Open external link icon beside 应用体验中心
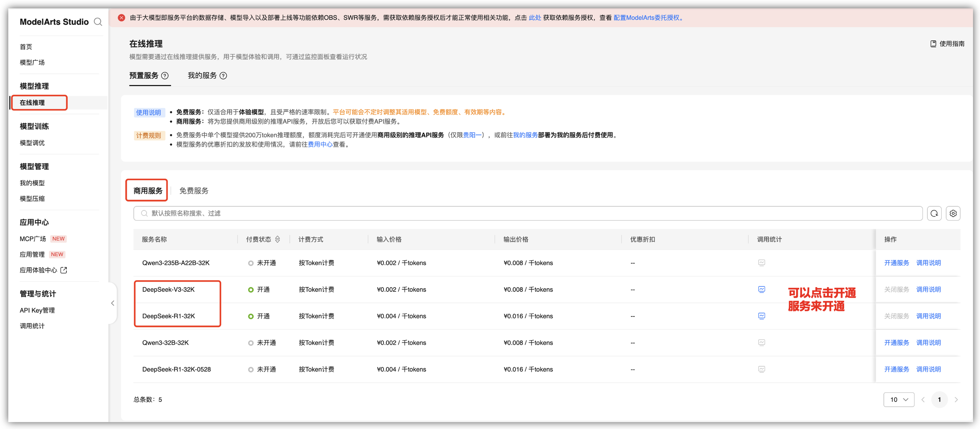The width and height of the screenshot is (980, 431). click(64, 270)
